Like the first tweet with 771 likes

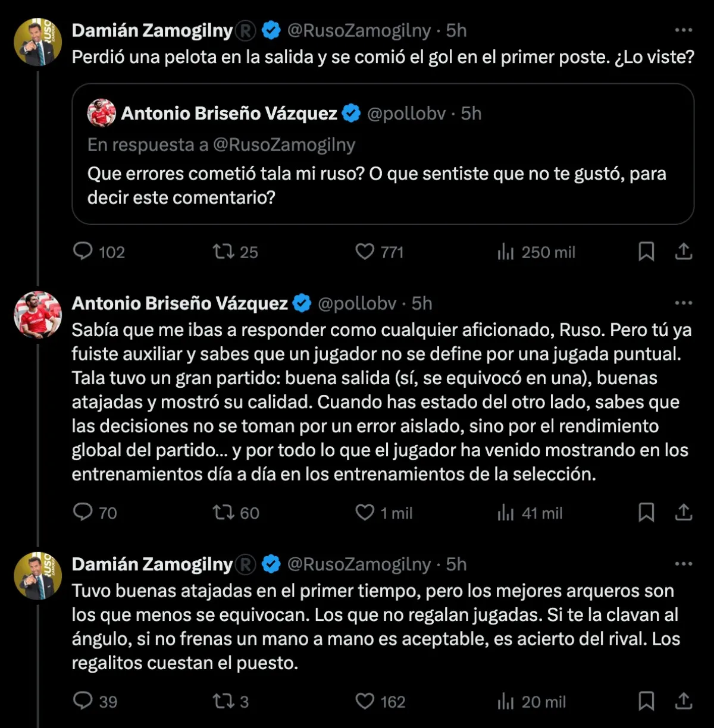point(365,252)
